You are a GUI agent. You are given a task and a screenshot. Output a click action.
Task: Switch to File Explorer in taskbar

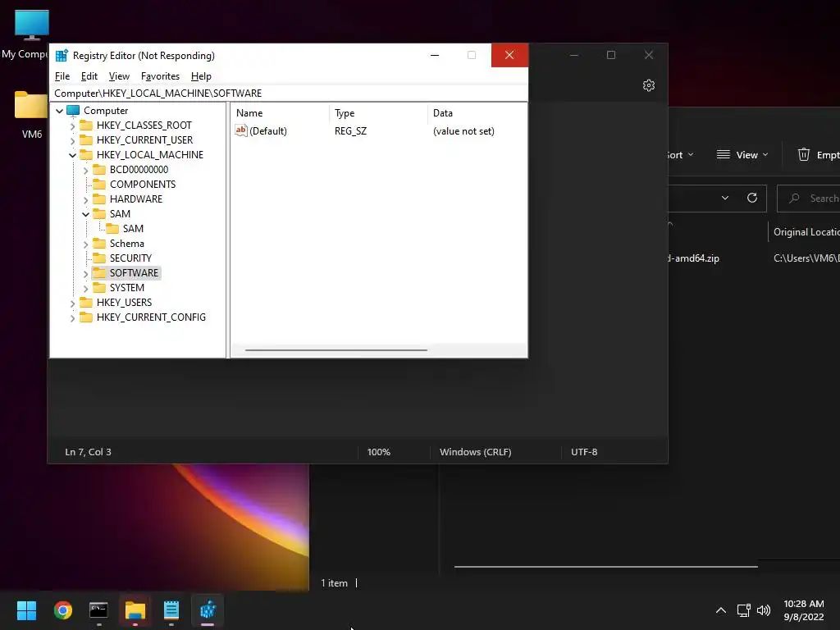coord(135,610)
